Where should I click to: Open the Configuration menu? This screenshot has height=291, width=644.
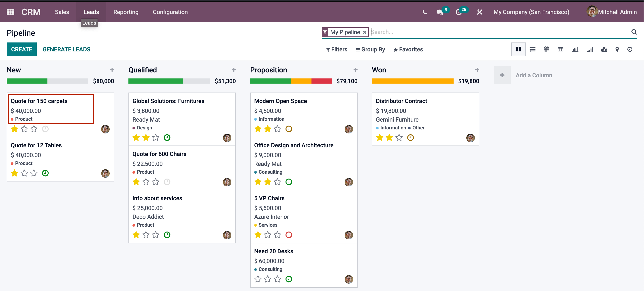tap(170, 12)
